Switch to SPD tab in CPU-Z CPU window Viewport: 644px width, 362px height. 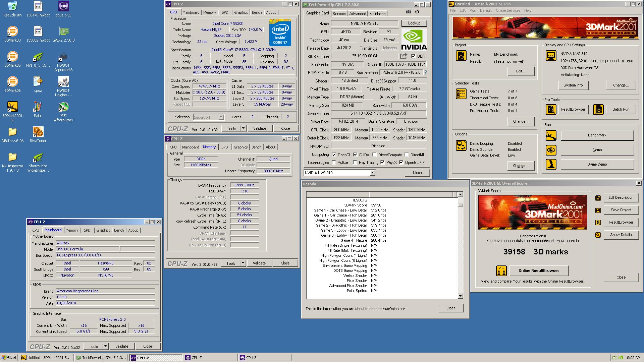coord(225,12)
